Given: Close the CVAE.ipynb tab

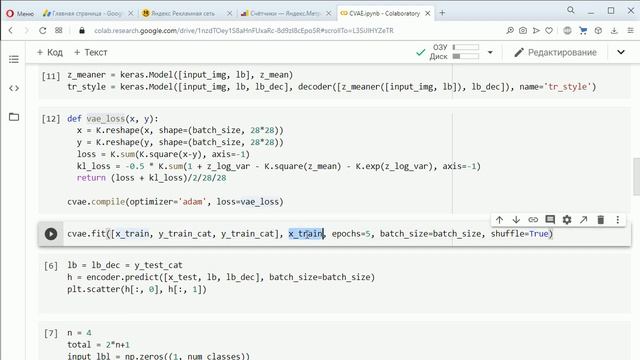Looking at the screenshot, I should pyautogui.click(x=428, y=13).
